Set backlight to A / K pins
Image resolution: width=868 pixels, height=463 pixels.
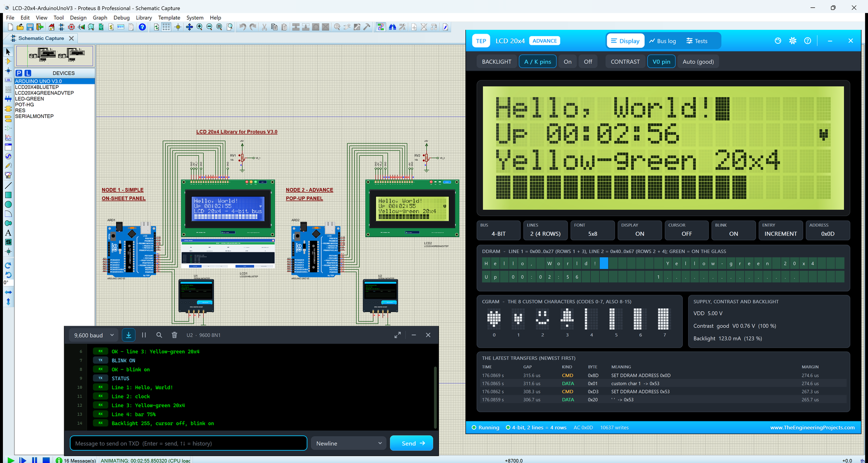point(538,62)
